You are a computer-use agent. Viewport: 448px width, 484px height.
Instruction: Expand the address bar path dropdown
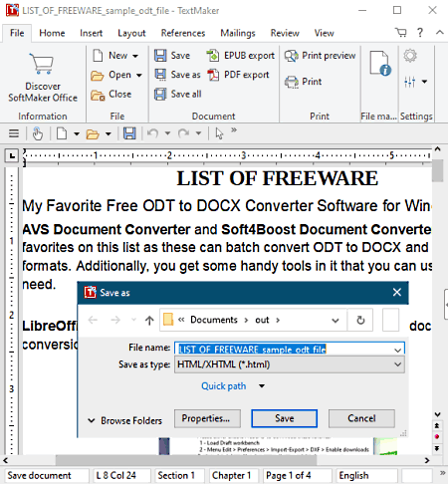336,321
